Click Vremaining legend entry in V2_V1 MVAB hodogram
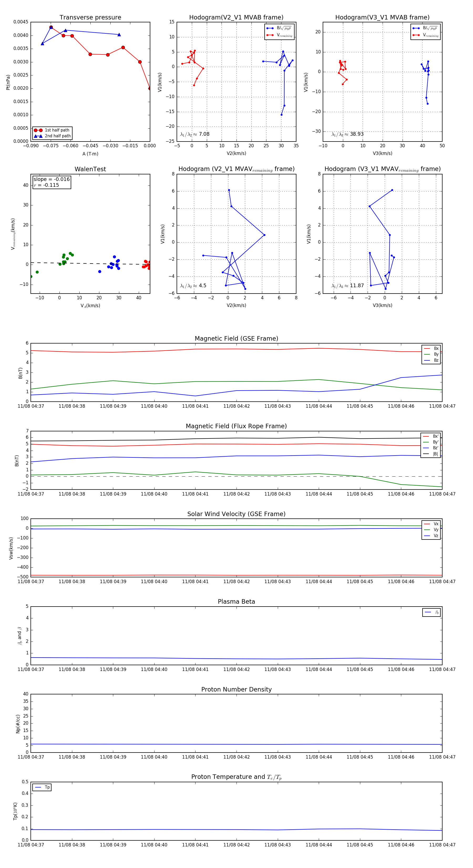 coord(279,35)
